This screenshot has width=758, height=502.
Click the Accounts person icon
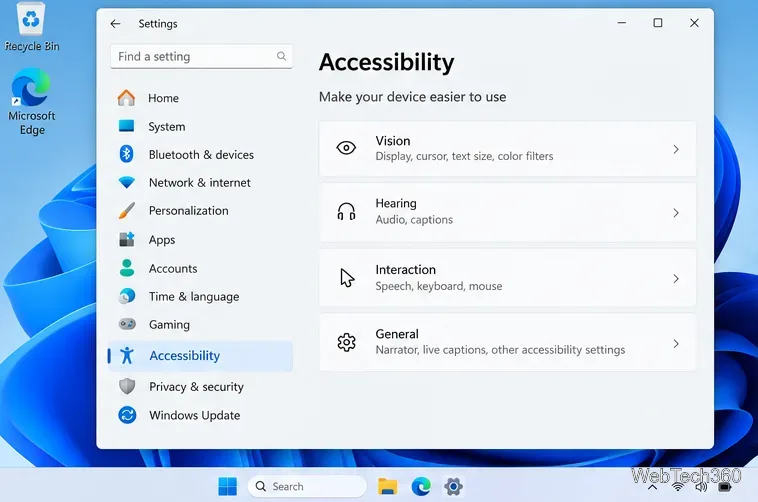pos(127,268)
